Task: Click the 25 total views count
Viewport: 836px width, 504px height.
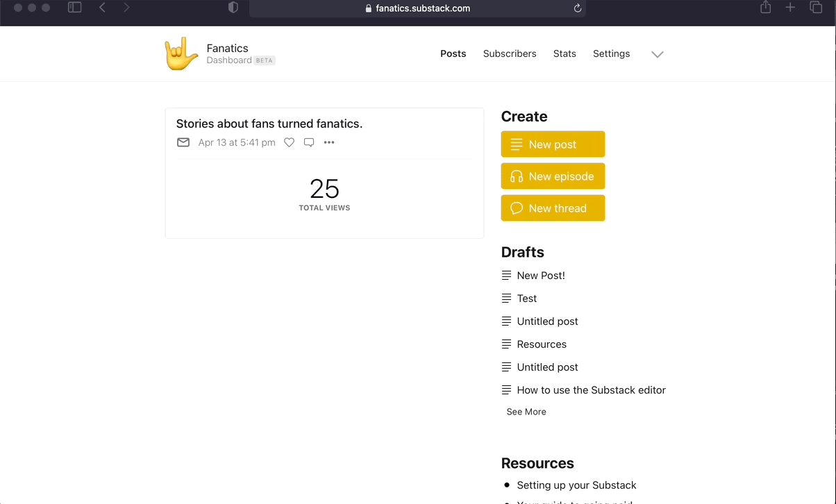Action: (324, 189)
